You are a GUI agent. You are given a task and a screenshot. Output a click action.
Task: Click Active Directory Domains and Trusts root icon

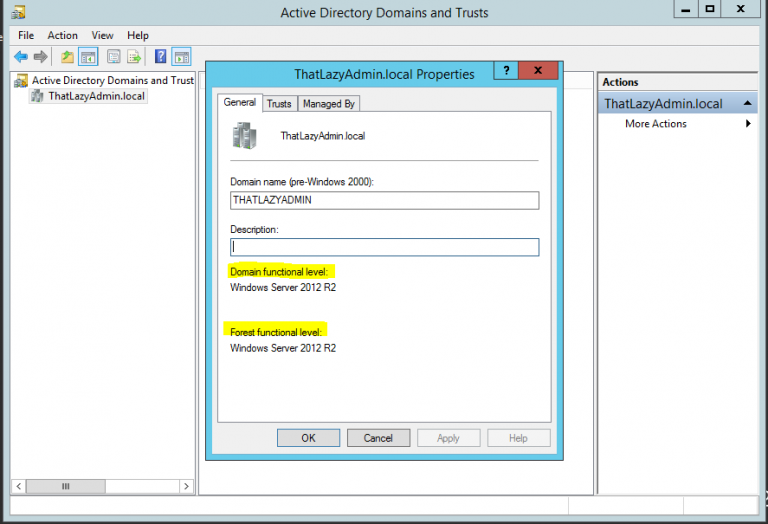point(21,81)
